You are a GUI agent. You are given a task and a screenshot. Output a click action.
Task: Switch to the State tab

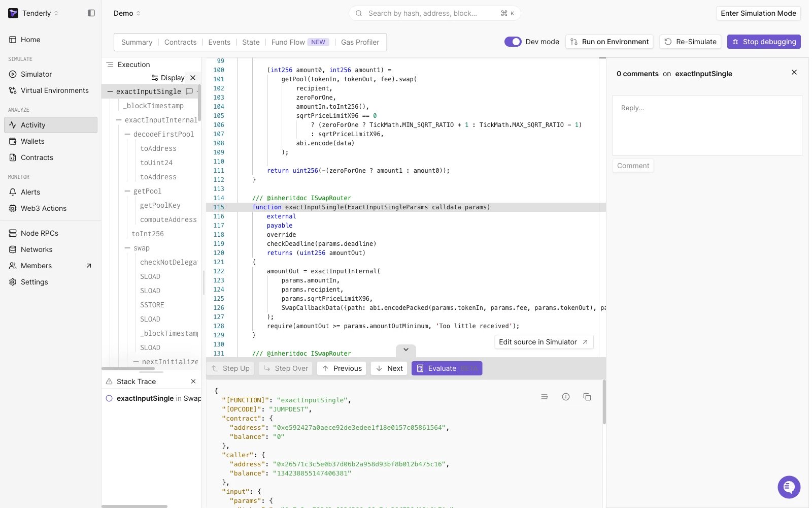(251, 42)
